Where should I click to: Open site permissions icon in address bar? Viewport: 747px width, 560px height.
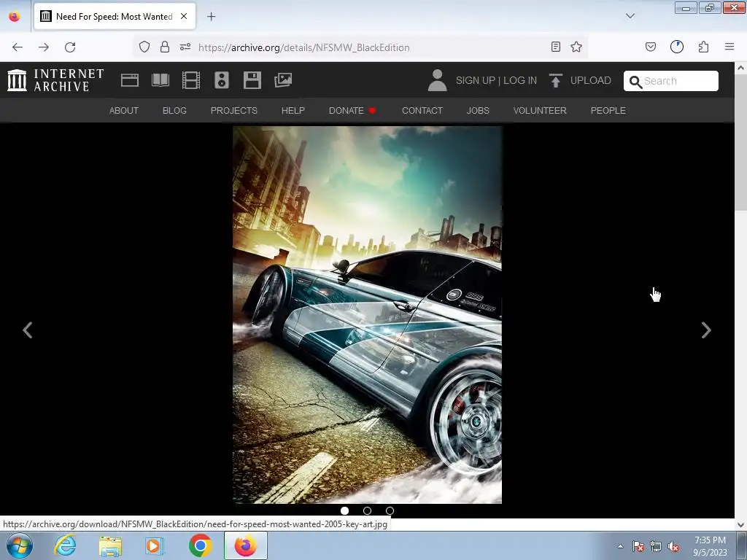[x=185, y=47]
